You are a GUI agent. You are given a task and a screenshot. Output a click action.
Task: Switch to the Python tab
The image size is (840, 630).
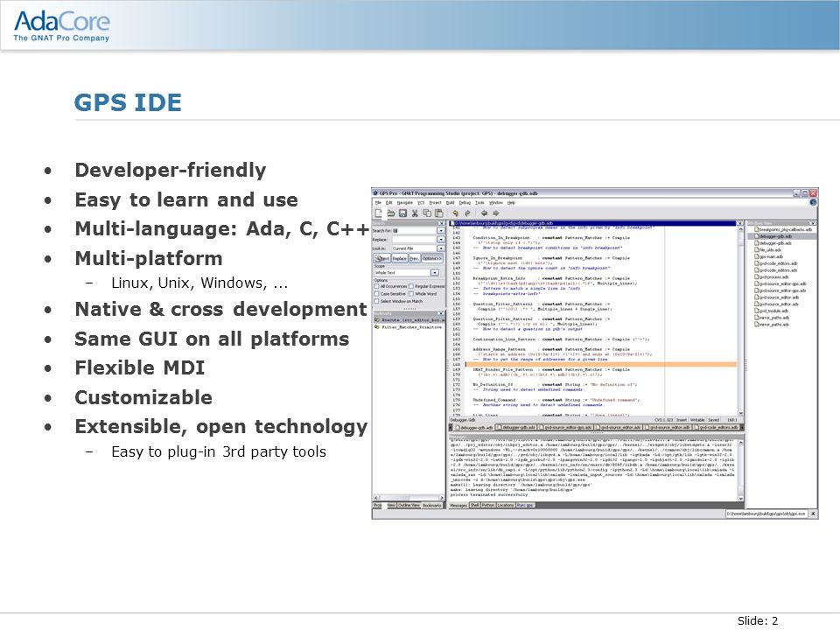[x=488, y=505]
